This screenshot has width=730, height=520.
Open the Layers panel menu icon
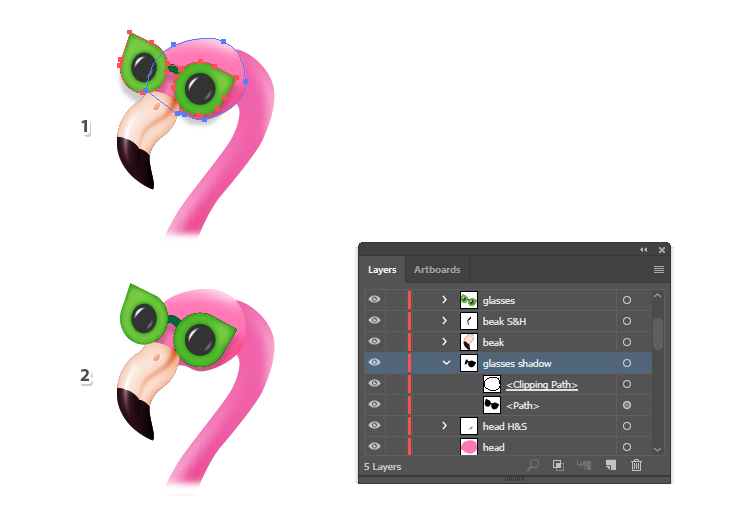659,270
